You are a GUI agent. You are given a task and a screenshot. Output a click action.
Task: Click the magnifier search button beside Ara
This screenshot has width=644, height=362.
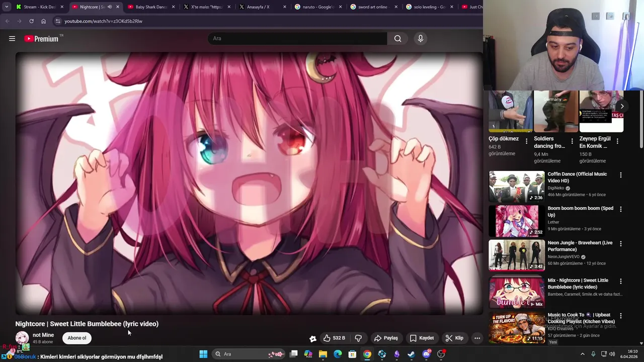pos(397,38)
